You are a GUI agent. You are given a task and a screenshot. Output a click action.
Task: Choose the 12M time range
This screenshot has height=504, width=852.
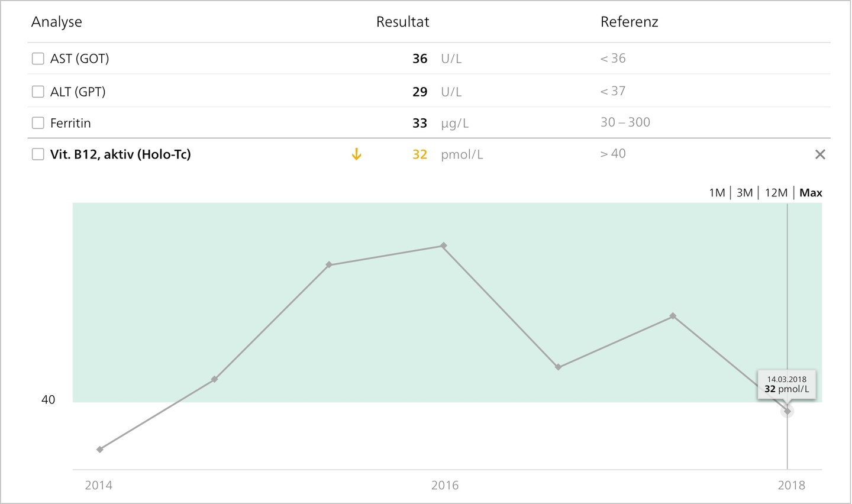tap(776, 193)
